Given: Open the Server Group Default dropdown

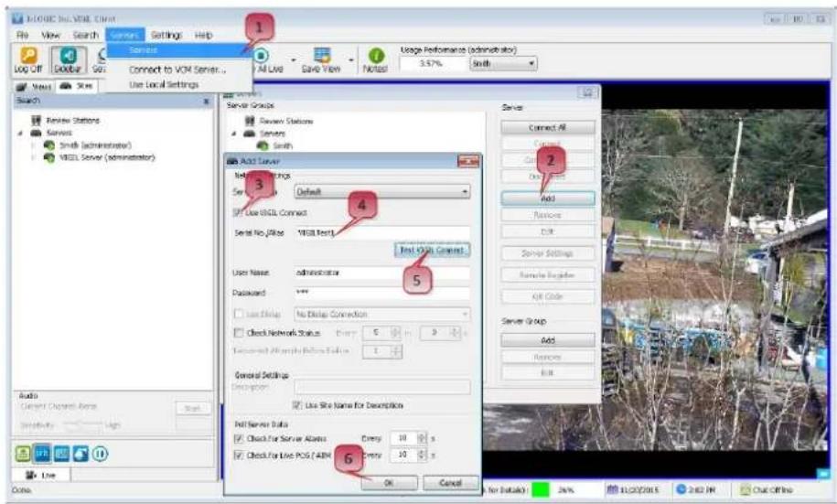Looking at the screenshot, I should (x=382, y=192).
